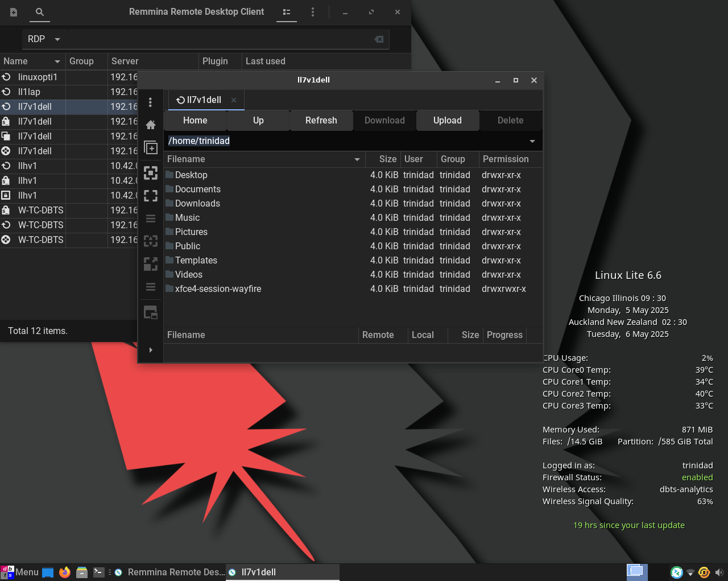Toggle the scaled mode icon in sidebar

151,264
